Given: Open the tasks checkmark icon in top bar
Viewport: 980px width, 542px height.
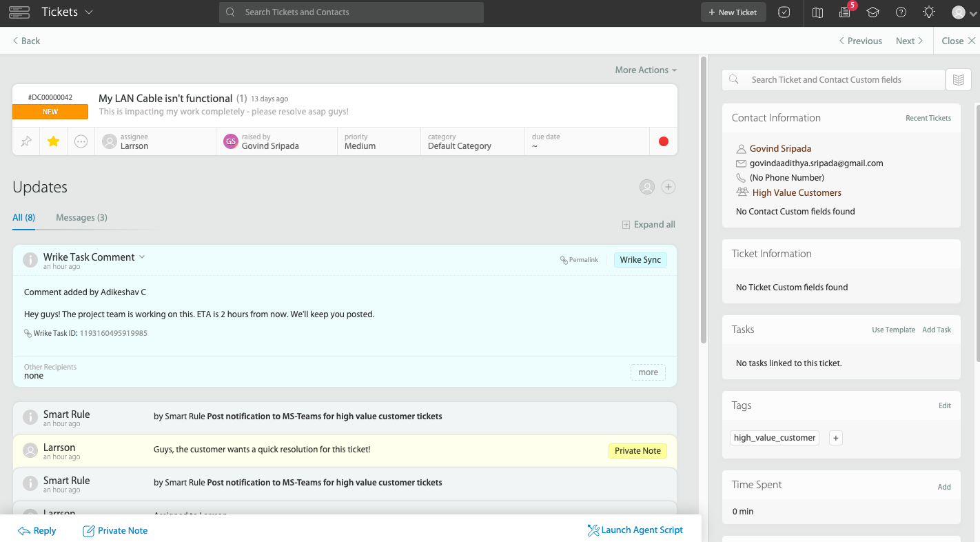Looking at the screenshot, I should 784,12.
